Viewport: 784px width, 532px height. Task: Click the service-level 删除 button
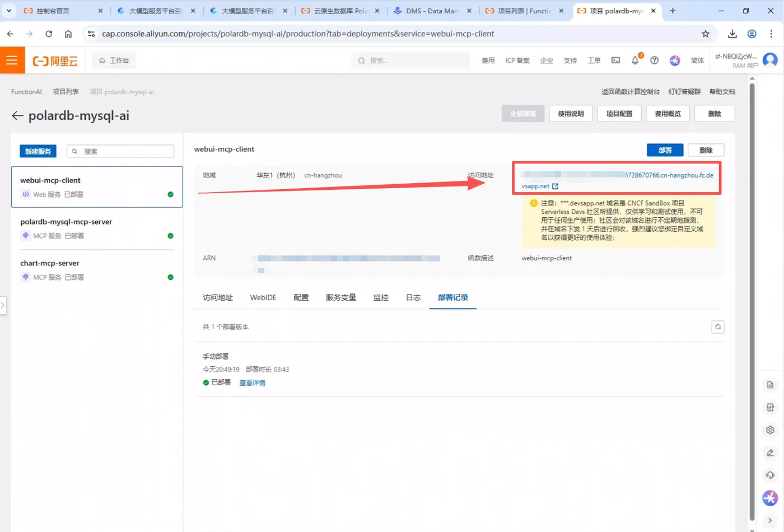706,150
